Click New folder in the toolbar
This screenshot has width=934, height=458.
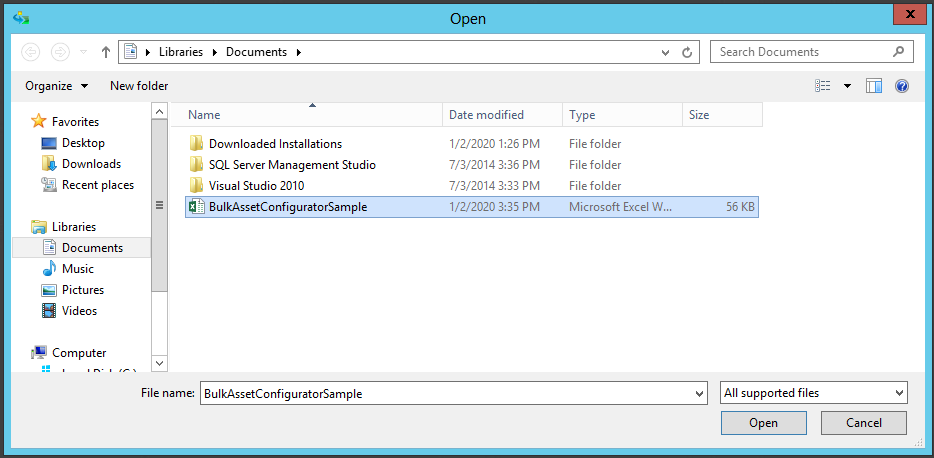[139, 86]
